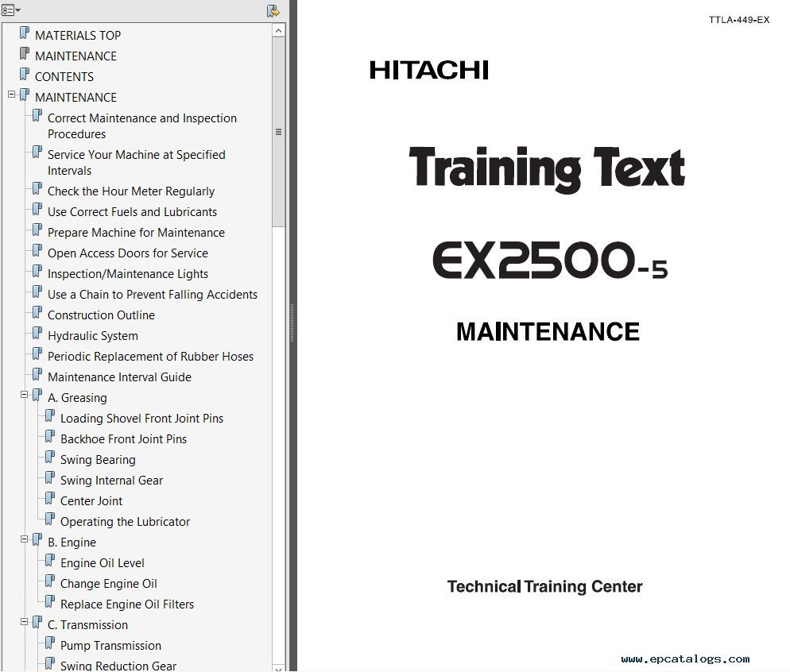Viewport: 790px width, 672px height.
Task: Select Inspection/Maintenance Lights bookmark
Action: [x=127, y=274]
